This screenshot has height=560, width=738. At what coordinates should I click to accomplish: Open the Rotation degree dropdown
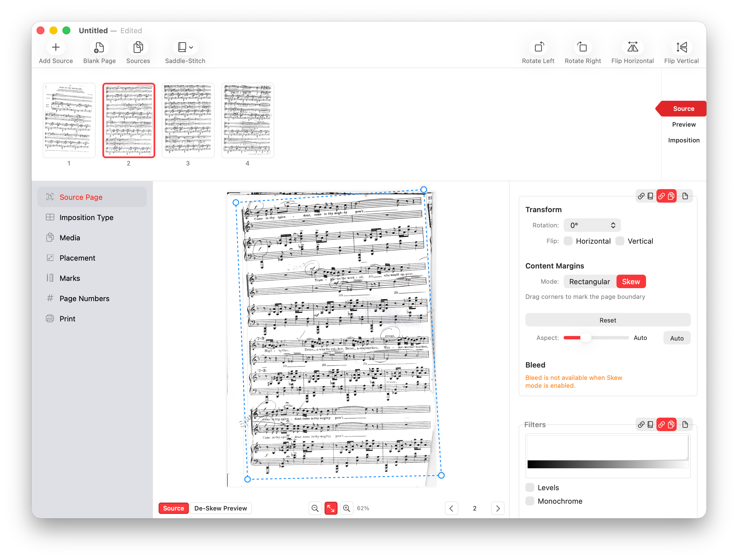click(x=592, y=225)
